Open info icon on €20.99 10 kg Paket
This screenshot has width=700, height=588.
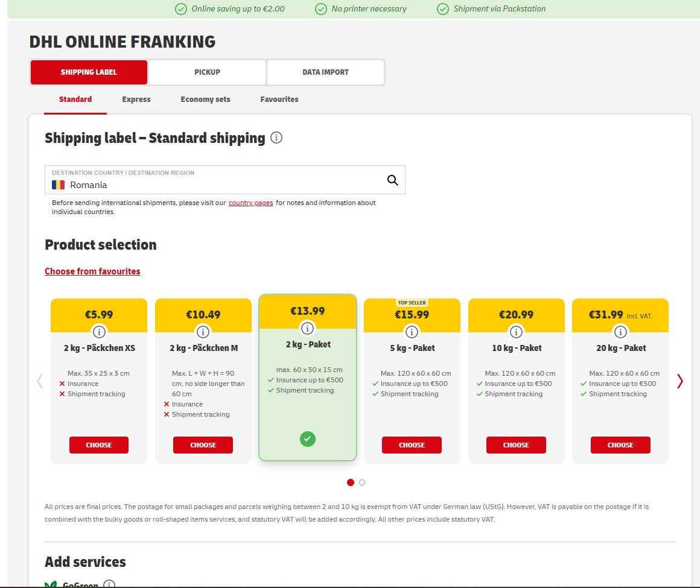click(516, 332)
